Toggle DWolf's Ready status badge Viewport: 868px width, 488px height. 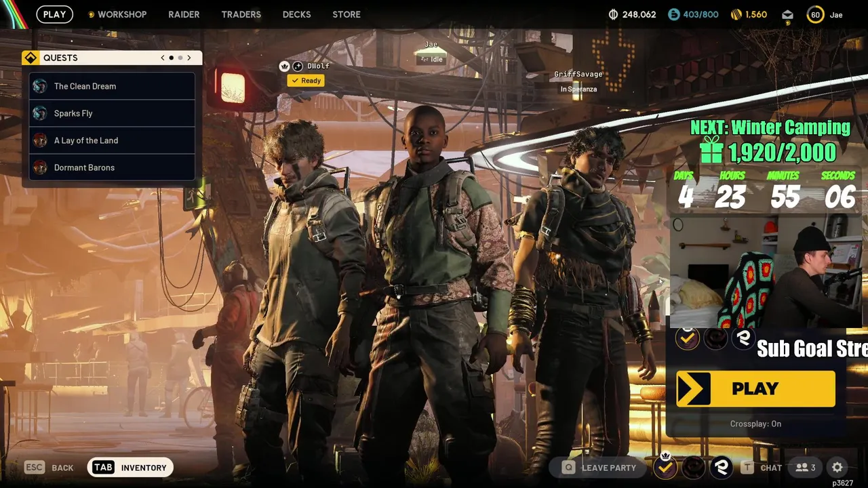click(306, 81)
